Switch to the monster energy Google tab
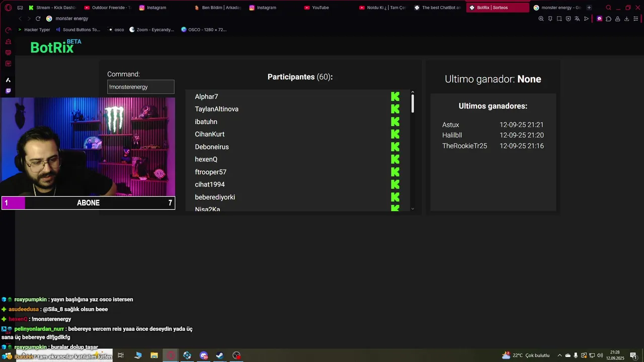The image size is (644, 362). point(557,8)
